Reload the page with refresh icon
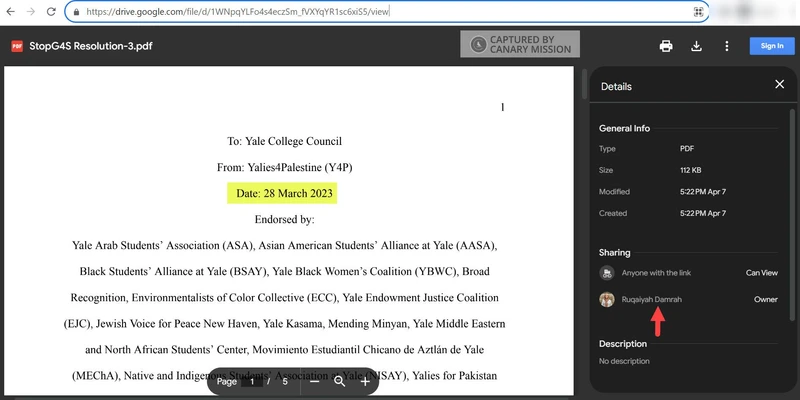Screen dimensions: 800x400 [51, 12]
